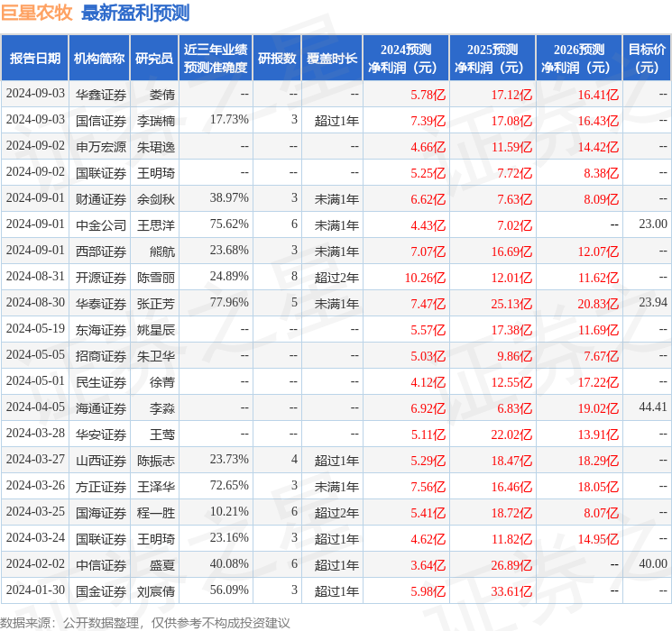Click the 巨星农牧 title text
Image resolution: width=672 pixels, height=631 pixels.
coord(37,13)
